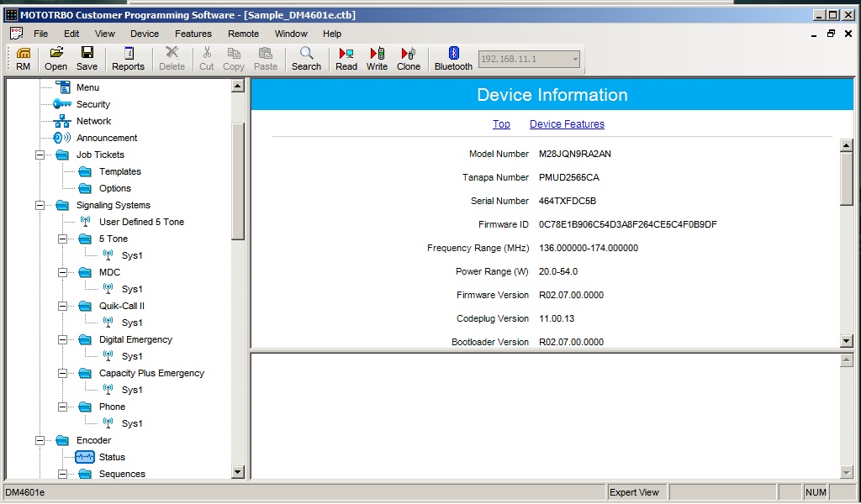The image size is (861, 504).
Task: Follow the Top link
Action: click(x=501, y=124)
